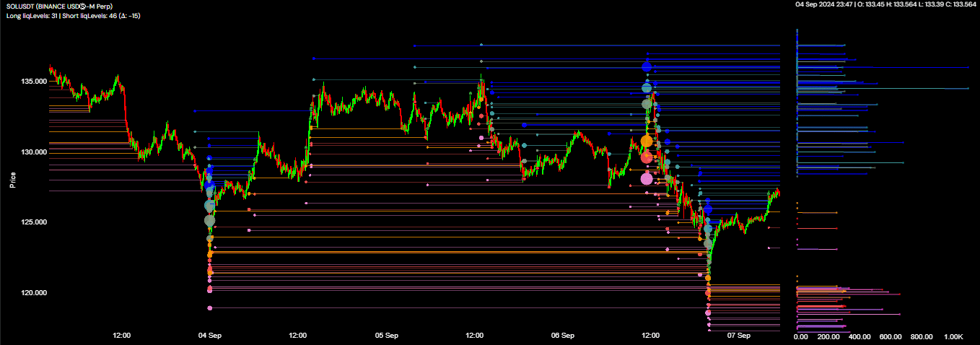Click the 600.00 histogram axis label
This screenshot has height=345, width=980.
click(892, 337)
